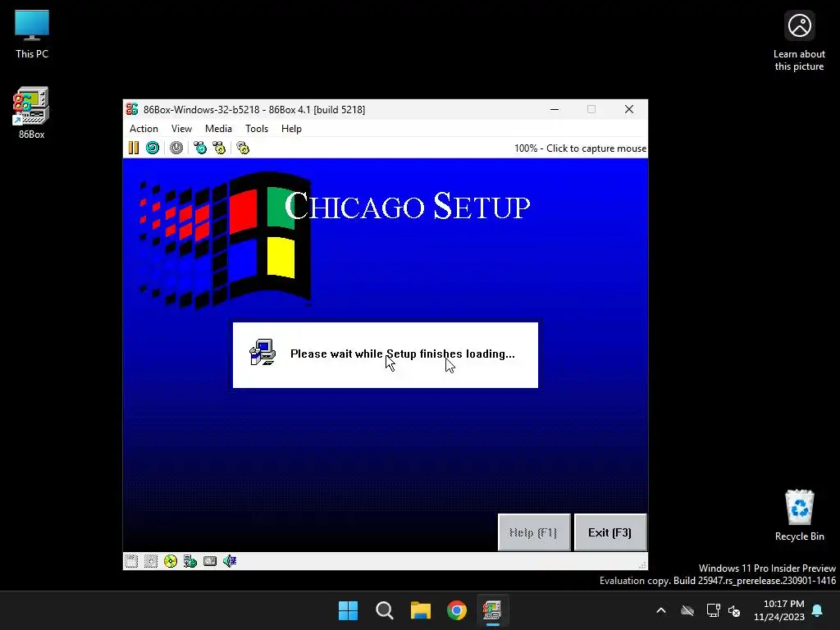Screen dimensions: 840x630
Task: Pause the emulation with the pause icon
Action: pyautogui.click(x=134, y=148)
